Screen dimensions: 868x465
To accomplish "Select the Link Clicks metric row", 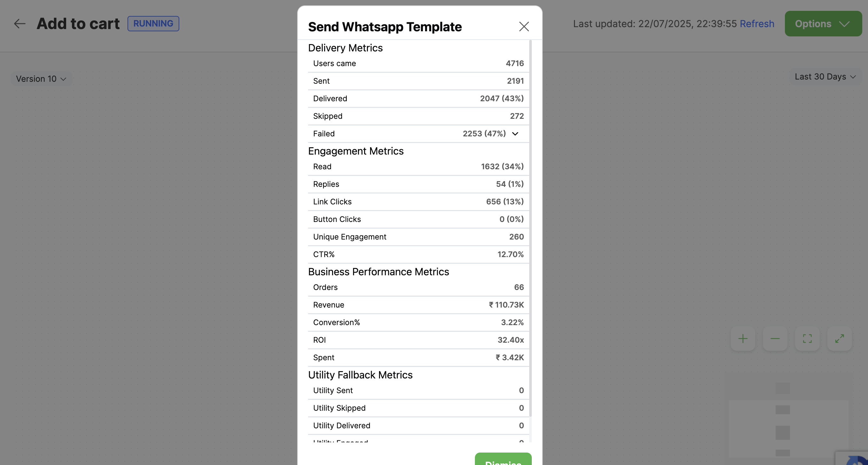I will pos(418,202).
